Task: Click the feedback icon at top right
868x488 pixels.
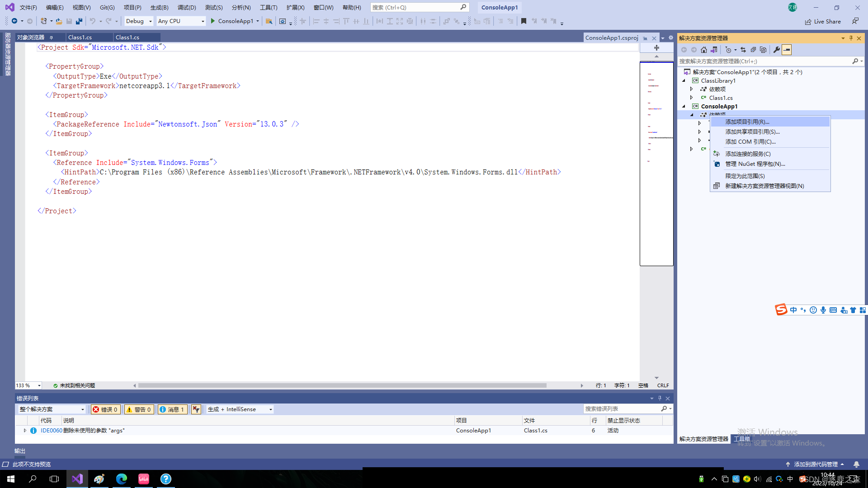Action: [855, 21]
